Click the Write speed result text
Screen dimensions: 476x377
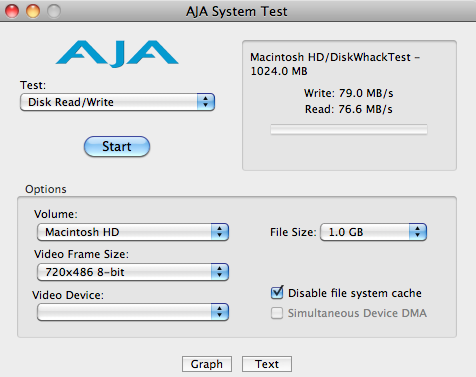pos(349,93)
